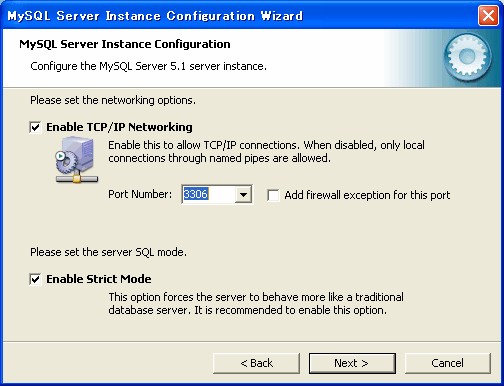Viewport: 504px width, 386px height.
Task: Return to the previous step with Back
Action: pos(256,363)
